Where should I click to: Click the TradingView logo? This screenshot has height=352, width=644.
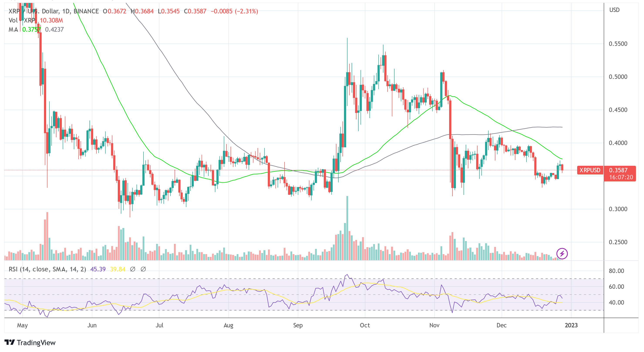(x=30, y=342)
